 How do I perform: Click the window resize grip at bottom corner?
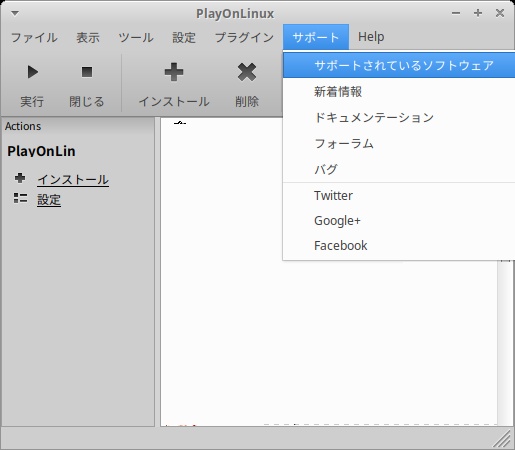502,438
